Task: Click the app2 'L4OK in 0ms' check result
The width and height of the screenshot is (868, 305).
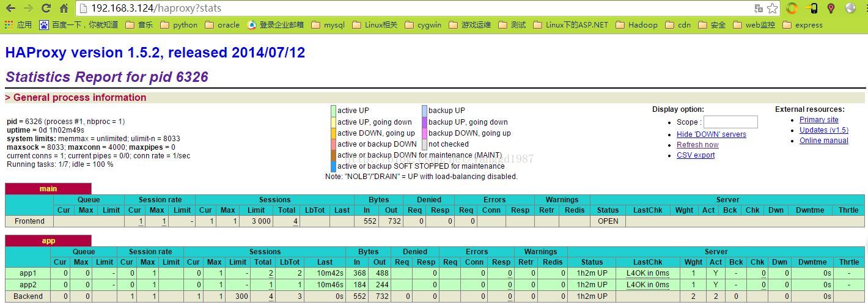Action: 648,285
